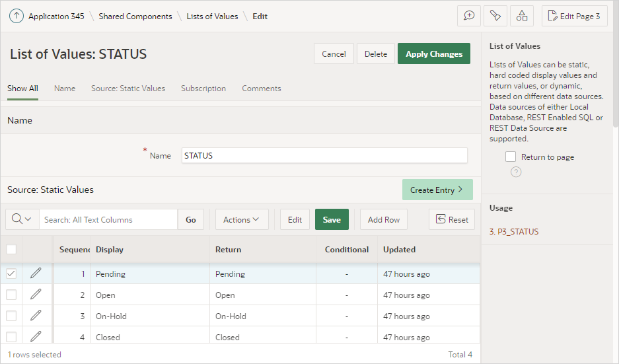This screenshot has width=619, height=364.
Task: Open the feedback comment icon
Action: pos(469,16)
